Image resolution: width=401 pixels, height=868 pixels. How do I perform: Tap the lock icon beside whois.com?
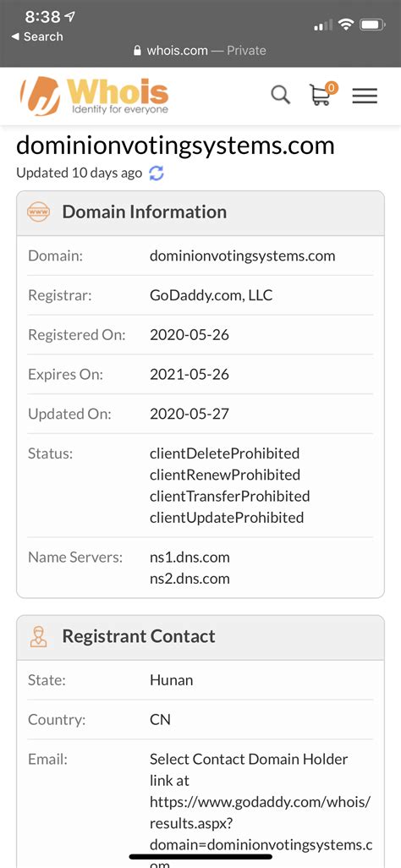click(138, 51)
